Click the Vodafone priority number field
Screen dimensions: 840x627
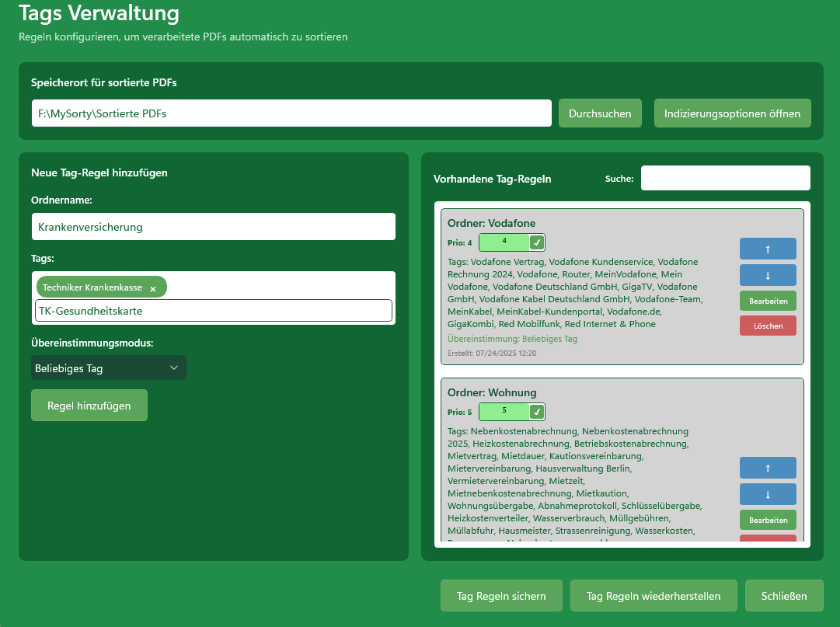pyautogui.click(x=504, y=242)
